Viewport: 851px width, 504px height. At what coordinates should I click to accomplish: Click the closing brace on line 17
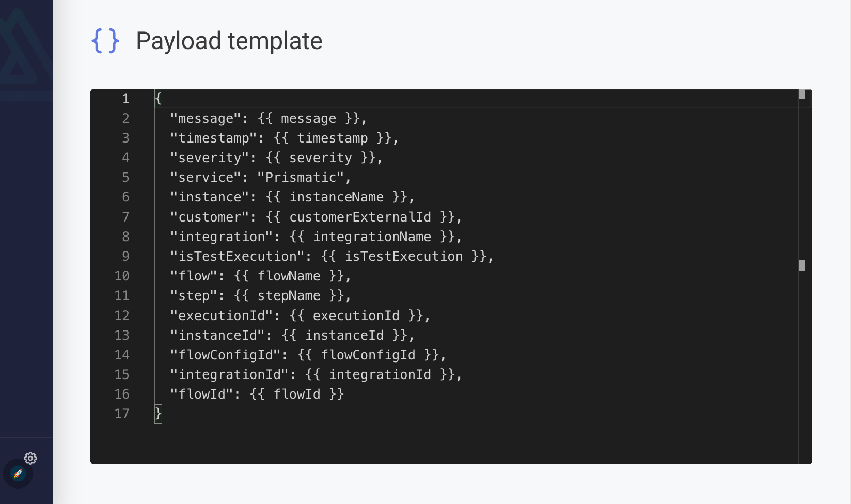pos(157,413)
